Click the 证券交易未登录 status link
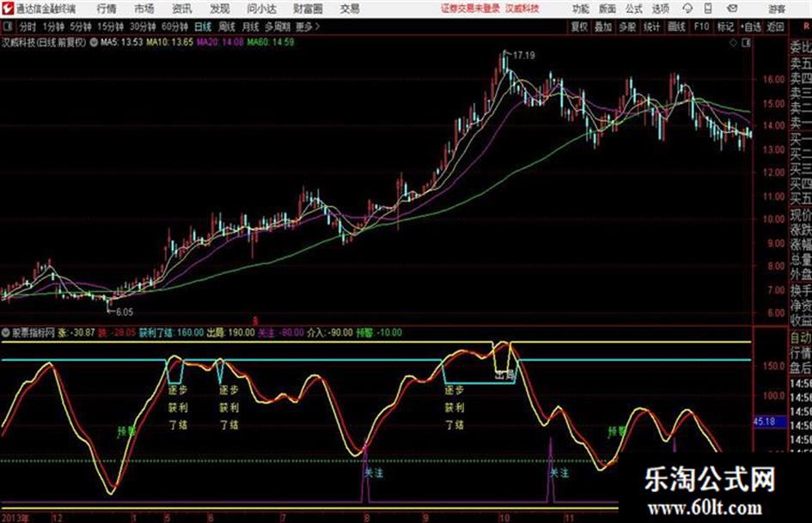The height and width of the screenshot is (523, 812). [x=470, y=9]
